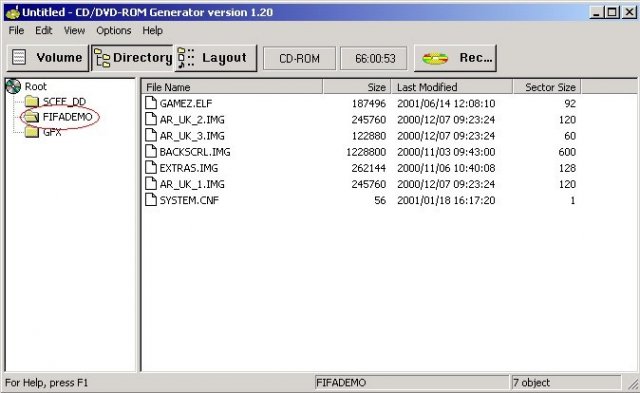The image size is (640, 393).
Task: Click the window resize grip in status bar
Action: tap(633, 384)
